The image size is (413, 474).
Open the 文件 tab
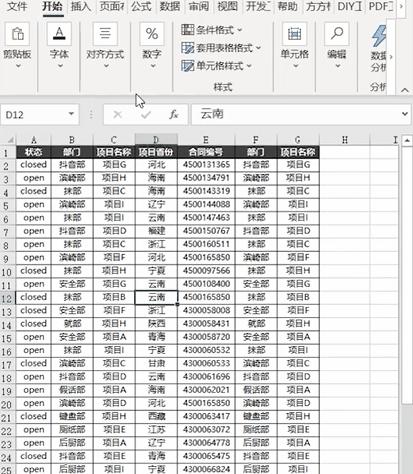17,6
